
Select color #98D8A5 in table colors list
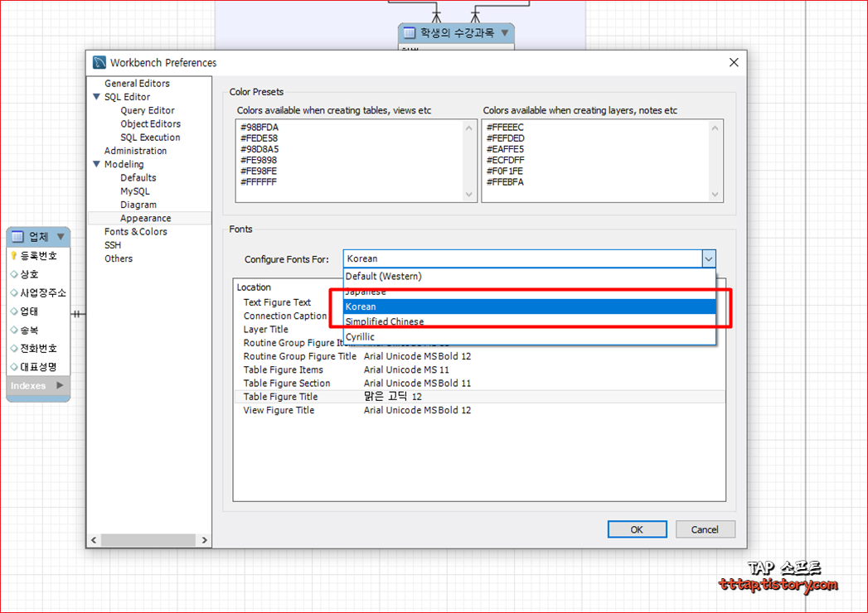(x=259, y=149)
